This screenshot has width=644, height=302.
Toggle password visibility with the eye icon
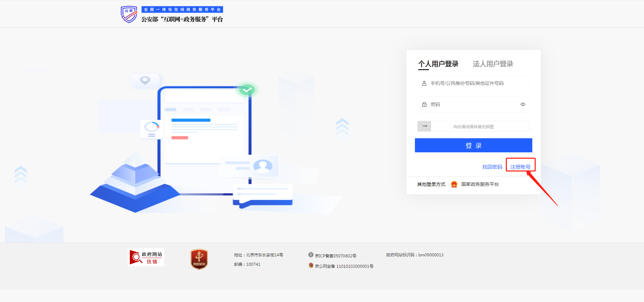pos(523,104)
